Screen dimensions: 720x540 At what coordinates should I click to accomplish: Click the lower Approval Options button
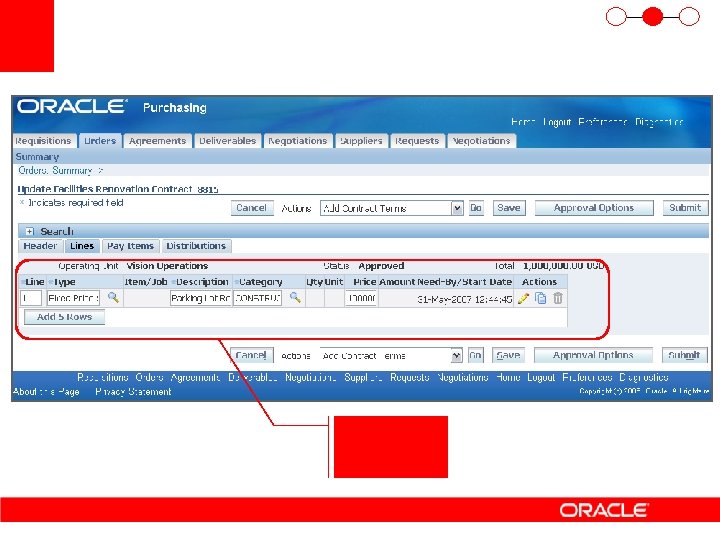click(593, 355)
